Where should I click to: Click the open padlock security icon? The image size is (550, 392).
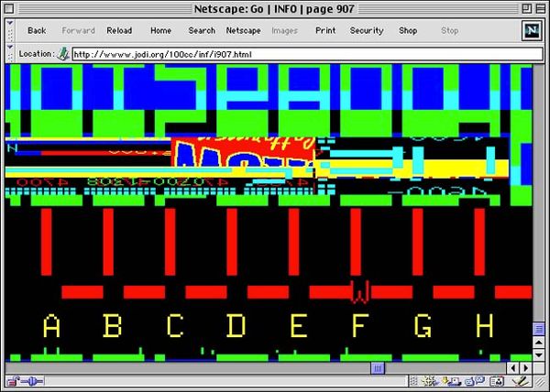click(x=14, y=381)
